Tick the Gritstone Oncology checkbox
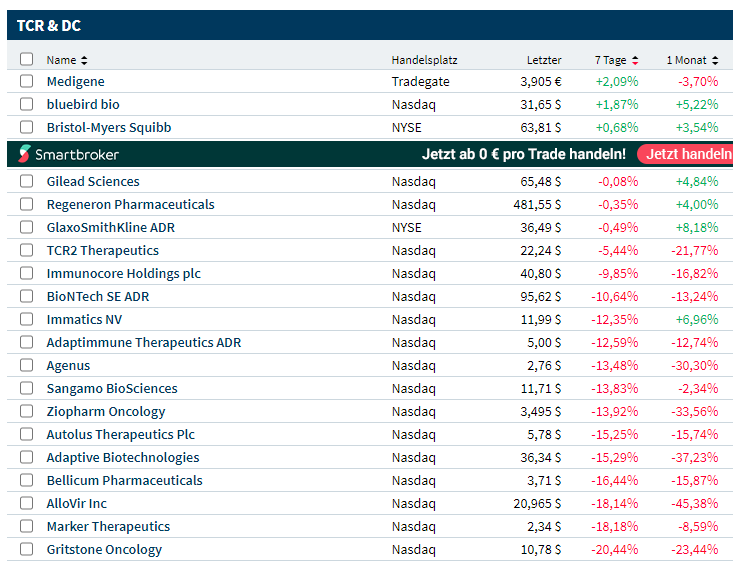The height and width of the screenshot is (570, 733). [x=27, y=550]
